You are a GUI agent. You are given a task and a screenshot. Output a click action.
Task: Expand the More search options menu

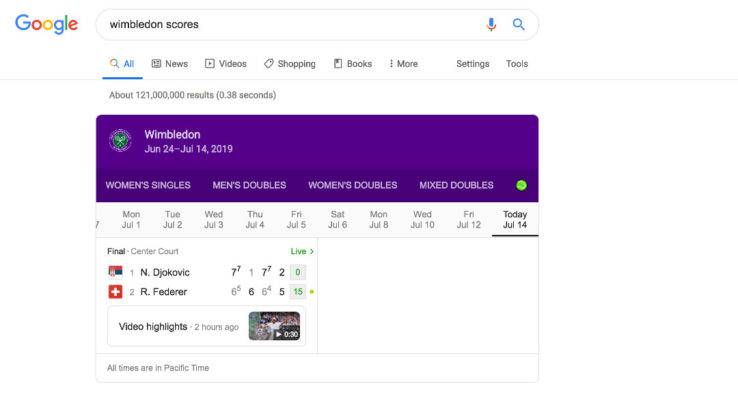tap(403, 64)
